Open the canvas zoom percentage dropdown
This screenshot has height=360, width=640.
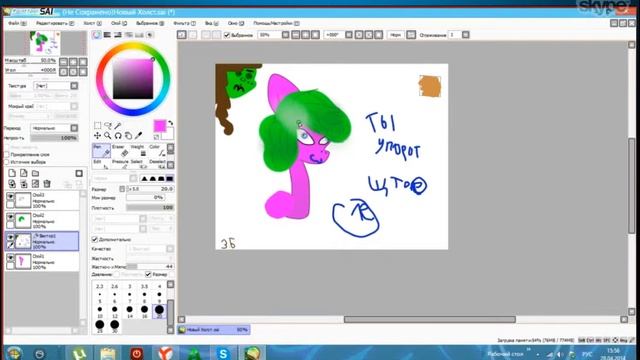click(x=285, y=35)
